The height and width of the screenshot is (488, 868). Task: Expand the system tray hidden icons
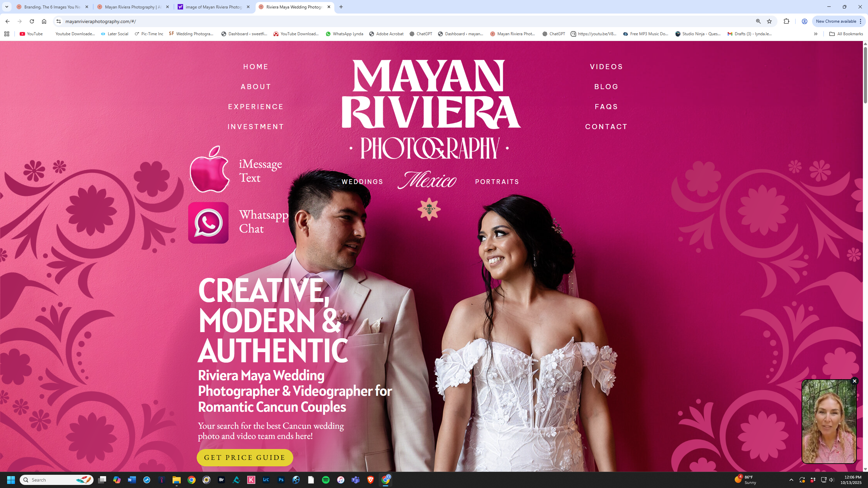coord(791,480)
